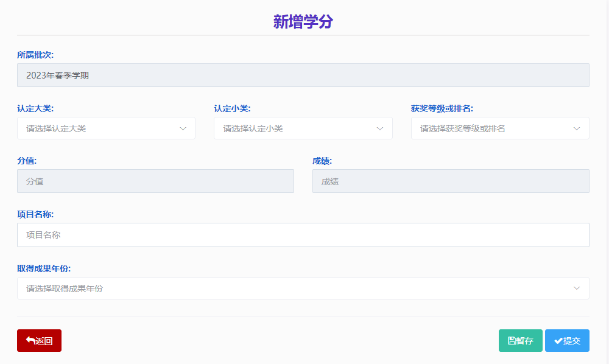Click the 新增学分 page title
The image size is (609, 364).
[303, 22]
